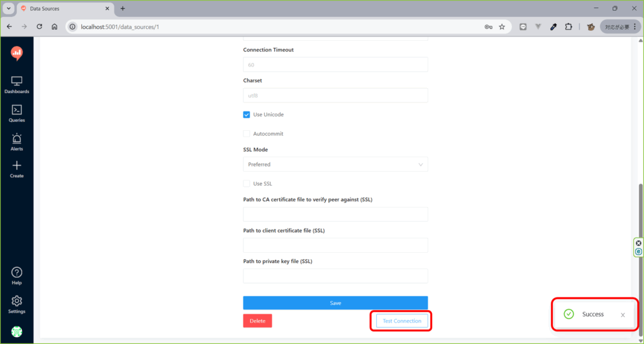The height and width of the screenshot is (344, 644).
Task: Open the Queries section icon
Action: 17,113
